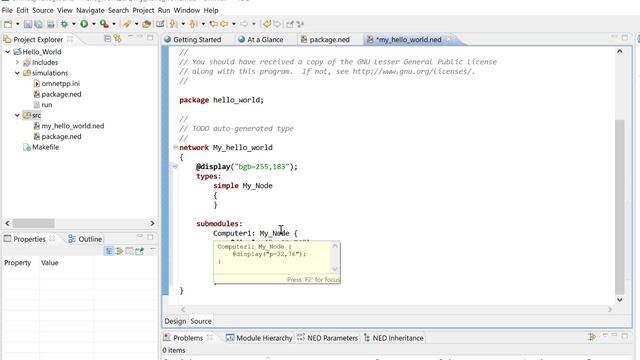The height and width of the screenshot is (360, 640).
Task: Toggle Link with Editor in Project Explorer
Action: pos(118,39)
